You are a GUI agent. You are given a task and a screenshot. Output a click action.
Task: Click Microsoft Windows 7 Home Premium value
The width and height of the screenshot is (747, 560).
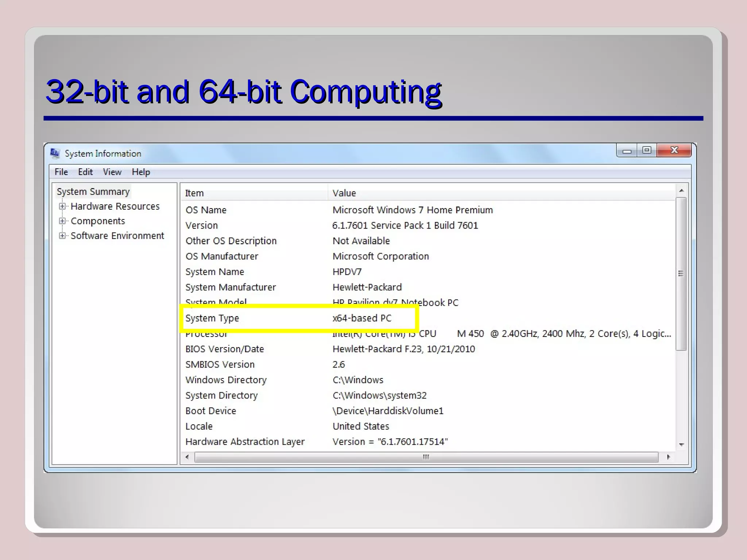[x=413, y=210]
